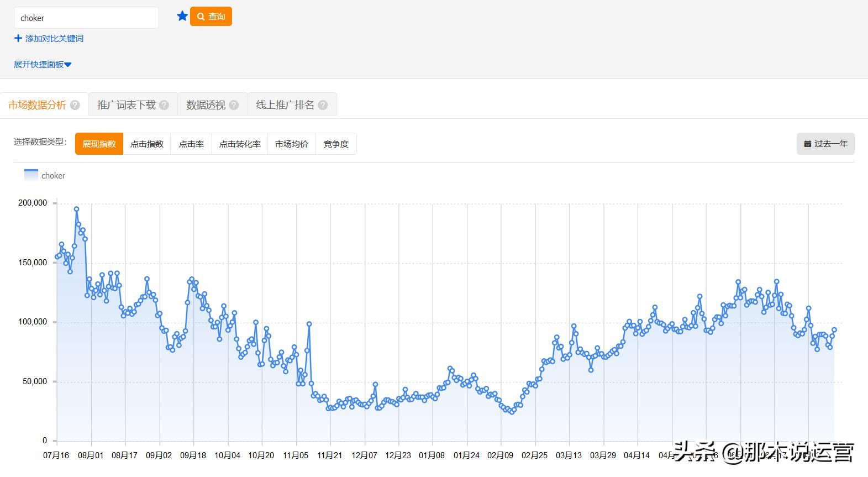This screenshot has width=868, height=477.
Task: Open the 过去一年 date range dropdown
Action: pyautogui.click(x=825, y=144)
